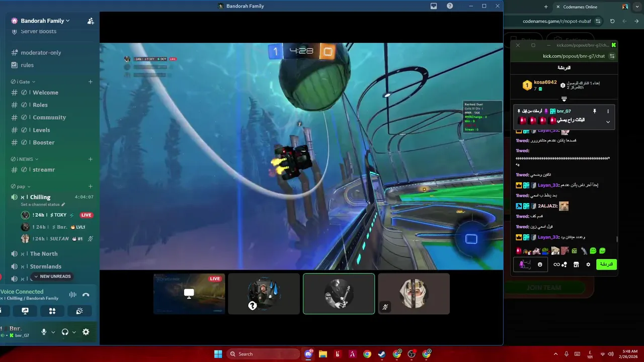
Task: Open headphones output options arrow
Action: pos(74,332)
